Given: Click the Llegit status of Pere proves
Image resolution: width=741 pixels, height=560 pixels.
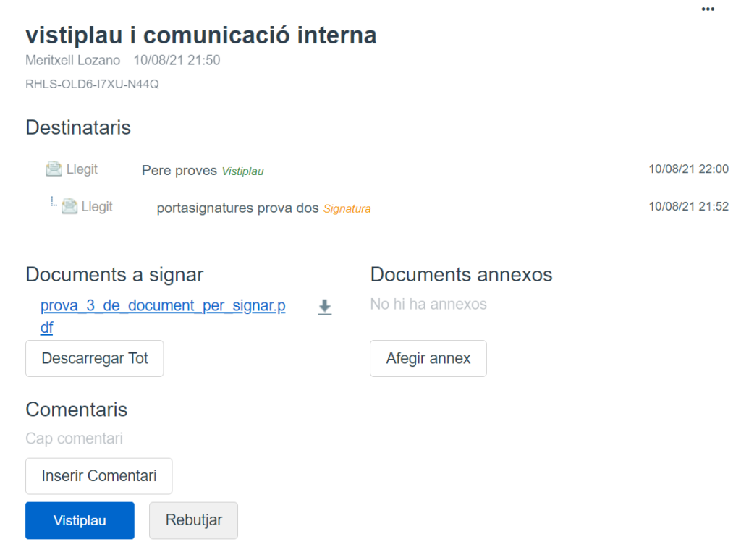Looking at the screenshot, I should (x=82, y=169).
